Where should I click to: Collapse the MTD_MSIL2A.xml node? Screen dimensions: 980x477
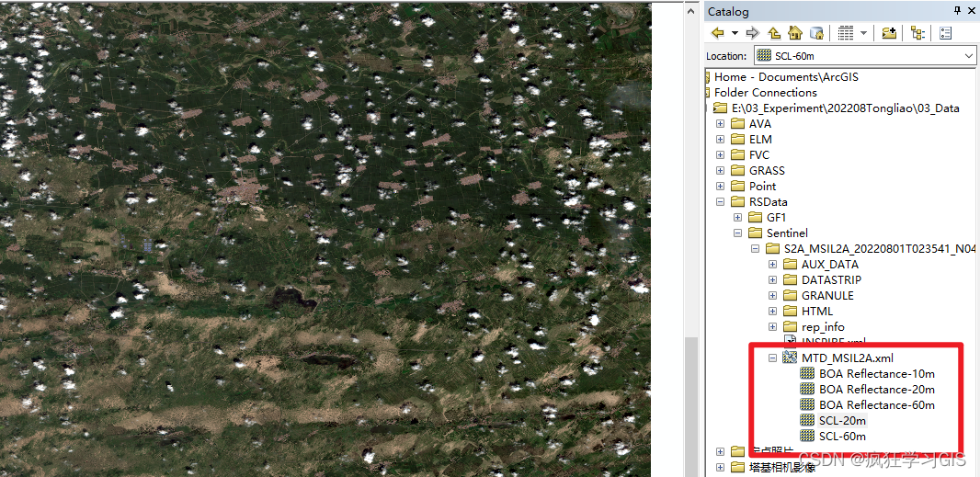772,358
